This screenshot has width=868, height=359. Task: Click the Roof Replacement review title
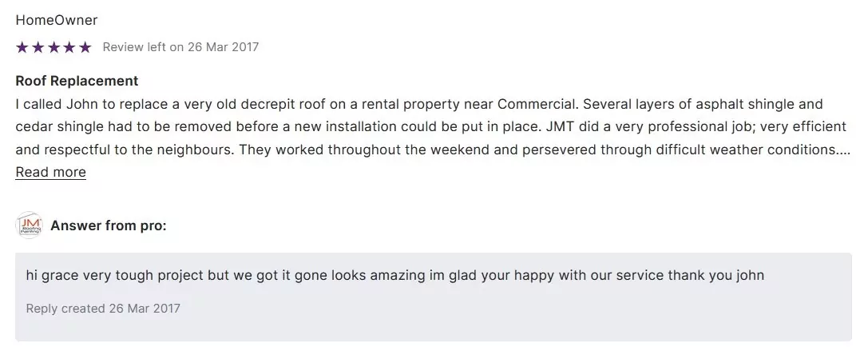click(x=77, y=81)
